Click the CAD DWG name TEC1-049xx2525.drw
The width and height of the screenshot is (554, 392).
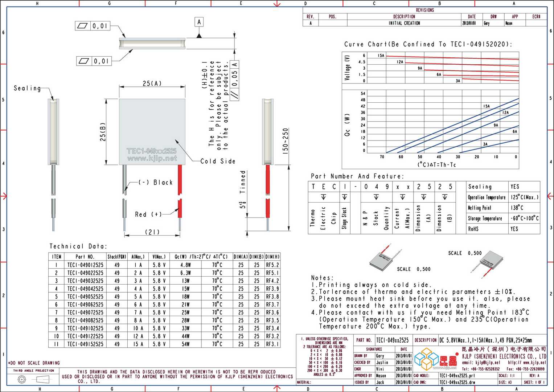tap(457, 382)
